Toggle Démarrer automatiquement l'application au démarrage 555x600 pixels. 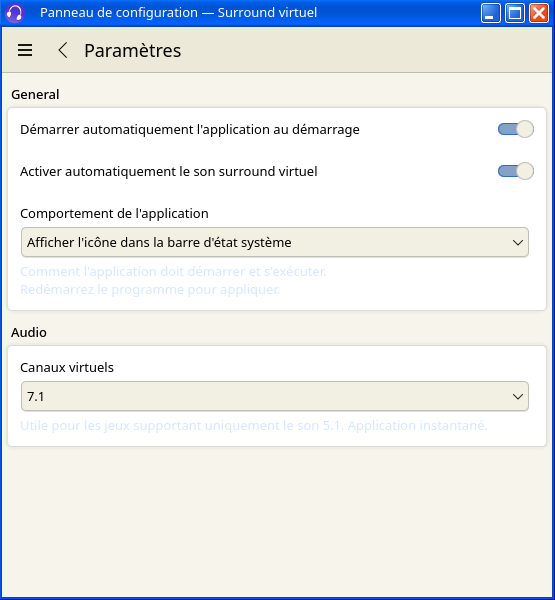tap(516, 129)
